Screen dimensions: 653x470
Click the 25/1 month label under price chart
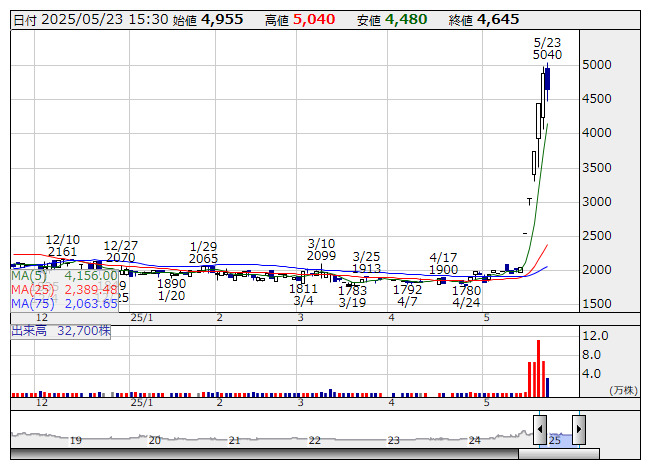pos(142,318)
